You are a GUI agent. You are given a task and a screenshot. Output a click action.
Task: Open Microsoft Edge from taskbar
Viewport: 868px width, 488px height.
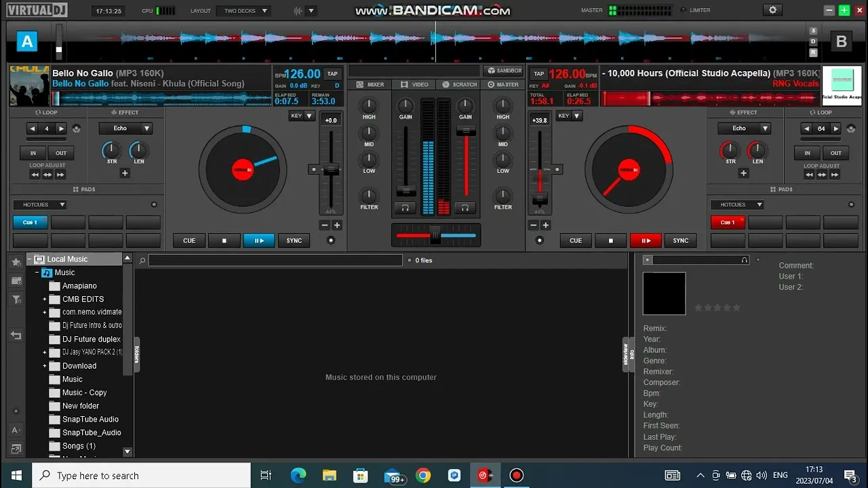[298, 475]
